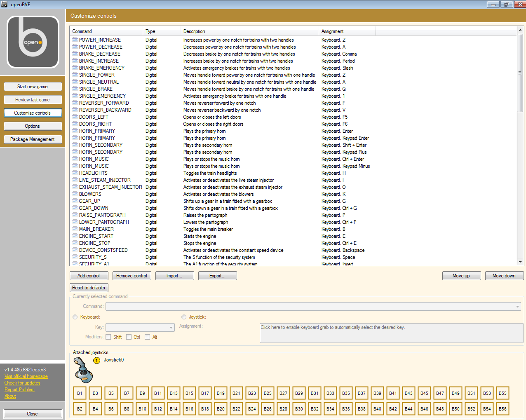Image resolution: width=526 pixels, height=420 pixels.
Task: Click keyboard icon beside DEVICE_CONSTSPEED row
Action: click(x=75, y=250)
